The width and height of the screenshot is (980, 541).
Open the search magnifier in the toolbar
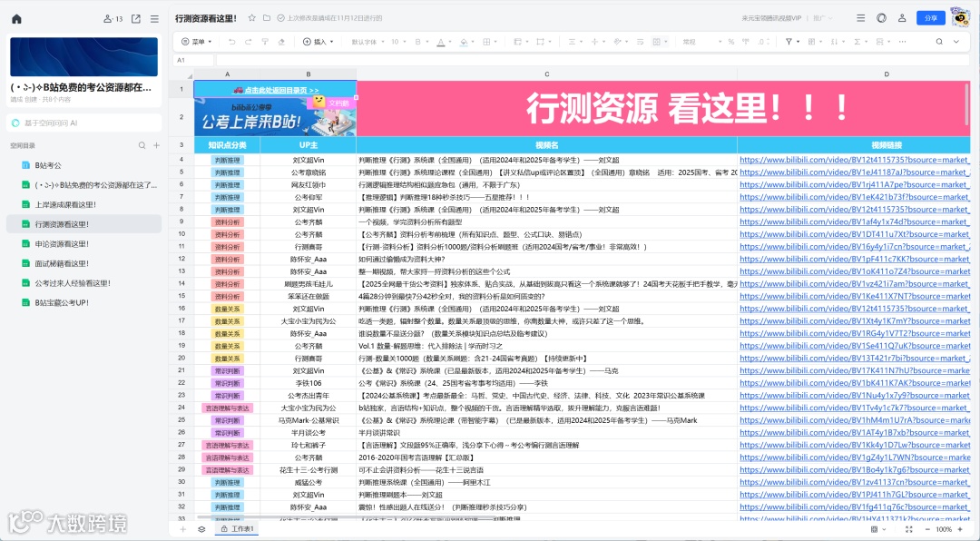(x=939, y=42)
